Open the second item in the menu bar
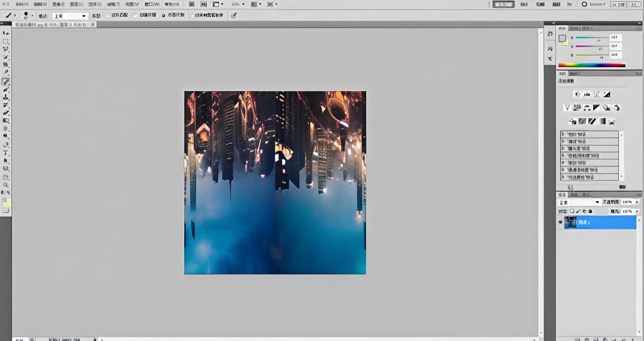Viewport: 644px width, 341px height. (22, 4)
